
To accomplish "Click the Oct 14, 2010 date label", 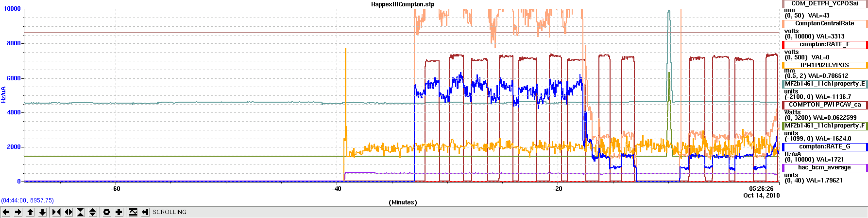I will (761, 196).
